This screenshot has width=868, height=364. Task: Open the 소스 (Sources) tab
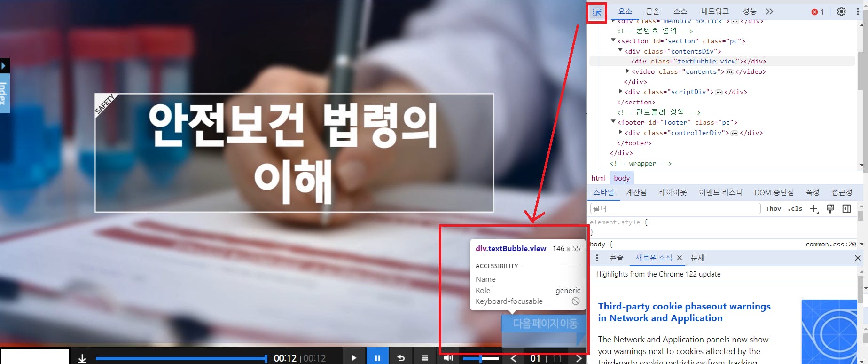680,11
